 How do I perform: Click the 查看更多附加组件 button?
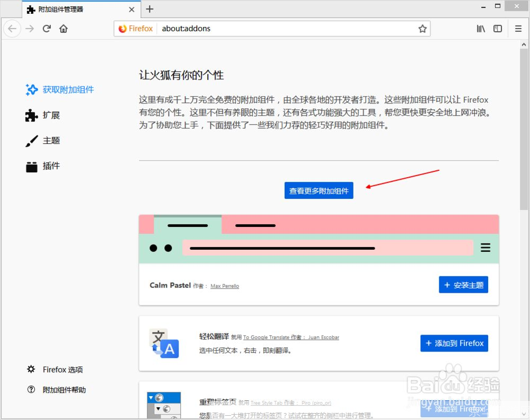[x=319, y=191]
